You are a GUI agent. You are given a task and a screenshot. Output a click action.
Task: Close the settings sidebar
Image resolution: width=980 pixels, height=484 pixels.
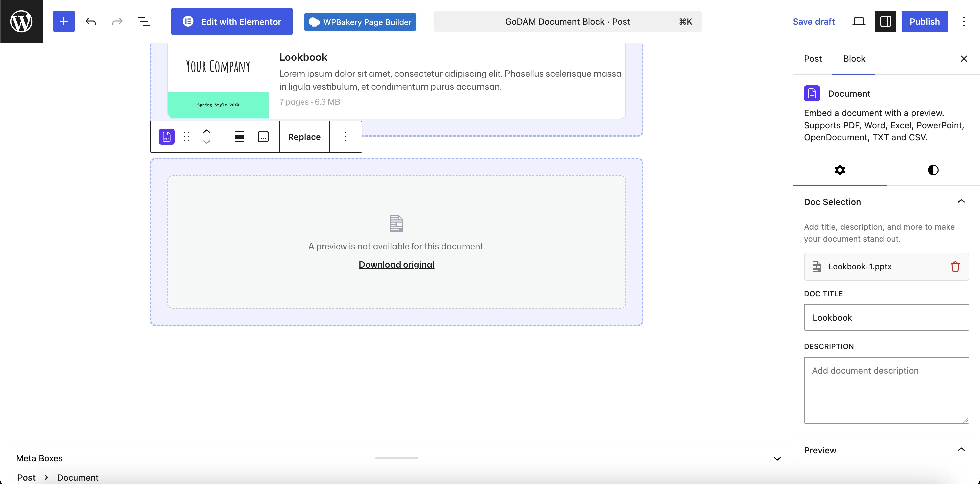(964, 59)
